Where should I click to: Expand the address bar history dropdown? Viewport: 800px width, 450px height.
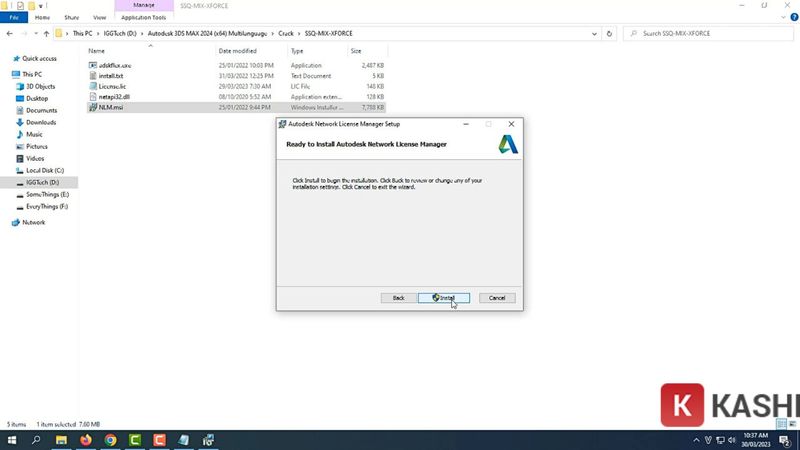click(x=596, y=34)
